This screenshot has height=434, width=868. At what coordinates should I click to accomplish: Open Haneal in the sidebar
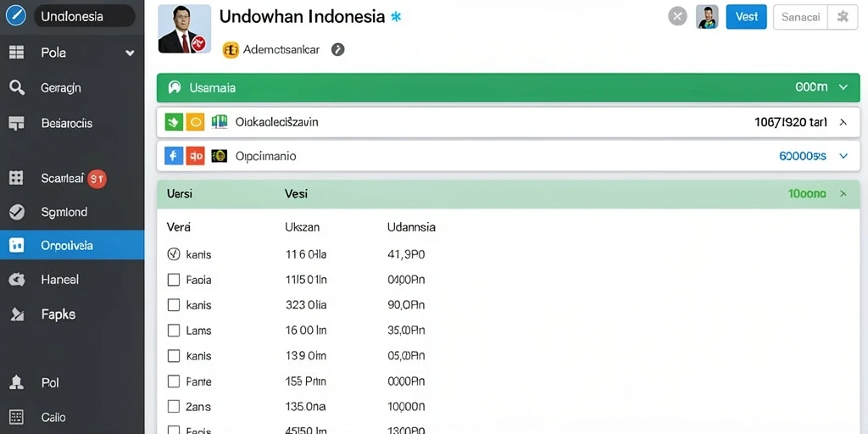click(72, 280)
